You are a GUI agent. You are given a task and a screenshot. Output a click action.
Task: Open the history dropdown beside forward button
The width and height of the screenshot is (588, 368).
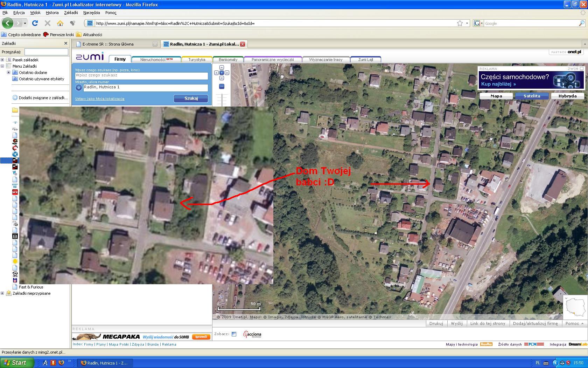point(25,23)
